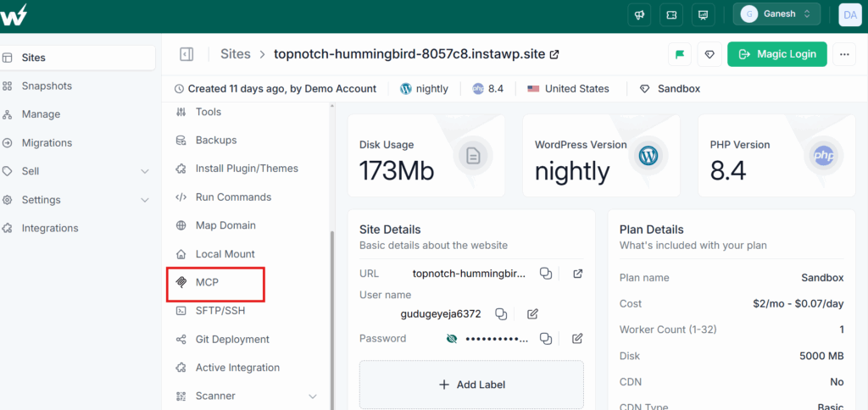Viewport: 868px width, 410px height.
Task: Collapse the sidebar with panel toggle icon
Action: click(186, 54)
